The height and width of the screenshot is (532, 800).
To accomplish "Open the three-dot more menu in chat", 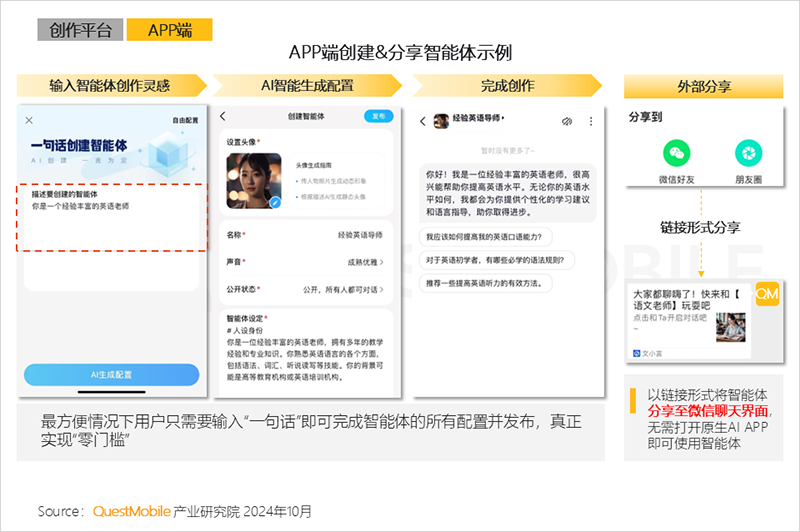I will point(590,121).
